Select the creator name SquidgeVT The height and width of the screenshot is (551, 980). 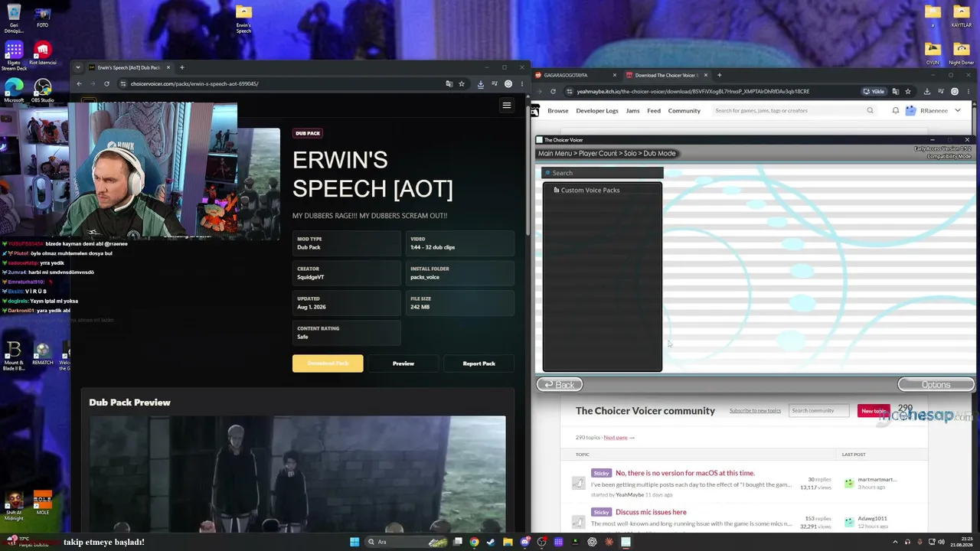[x=310, y=277]
